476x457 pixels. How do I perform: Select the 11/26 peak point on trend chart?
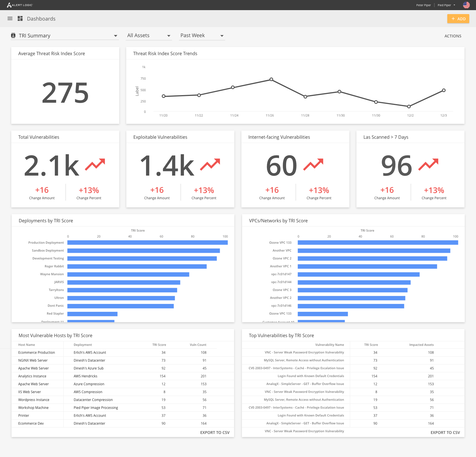[271, 79]
